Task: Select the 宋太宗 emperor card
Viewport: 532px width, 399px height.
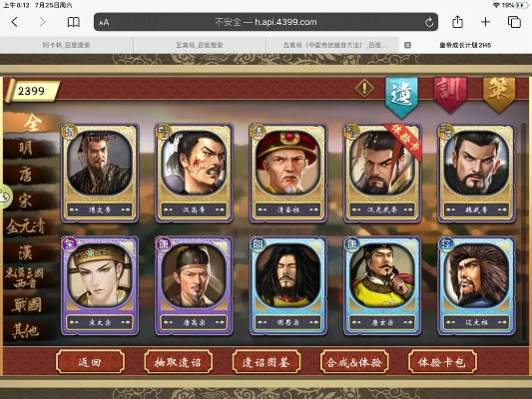Action: tap(100, 285)
